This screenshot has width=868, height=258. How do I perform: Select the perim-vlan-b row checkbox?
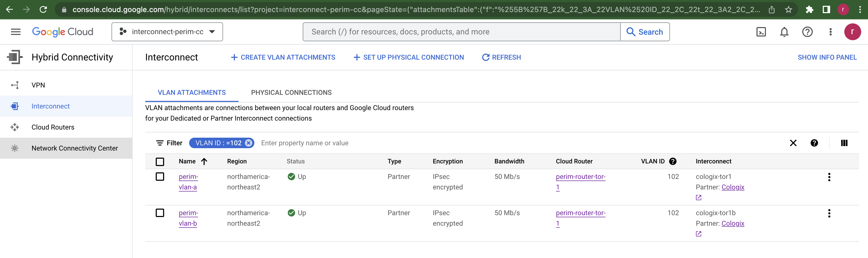160,213
